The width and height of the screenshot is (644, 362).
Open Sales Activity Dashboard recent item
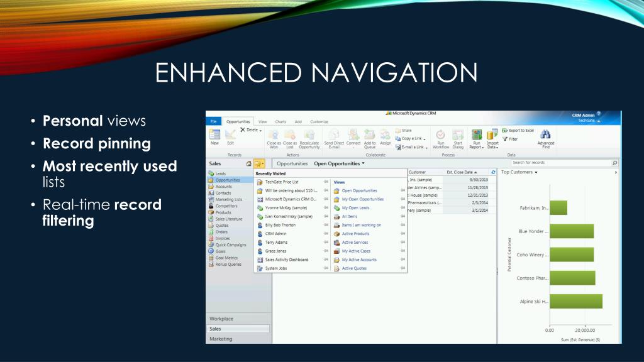tap(287, 260)
